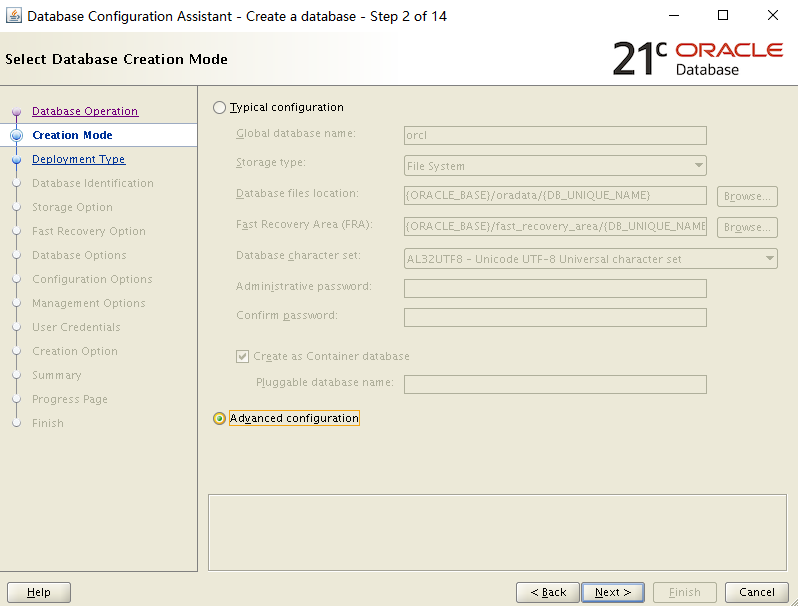Click the Deployment Type step bullet
This screenshot has width=798, height=606.
pos(16,159)
